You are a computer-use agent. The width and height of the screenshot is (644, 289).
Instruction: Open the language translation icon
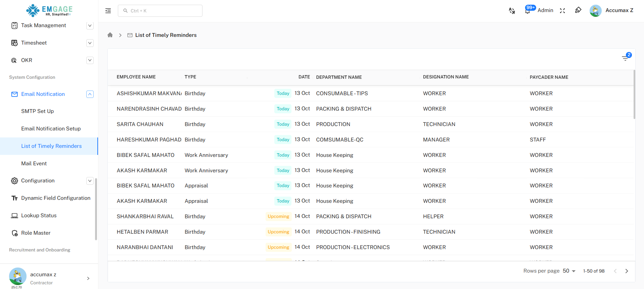pyautogui.click(x=512, y=11)
